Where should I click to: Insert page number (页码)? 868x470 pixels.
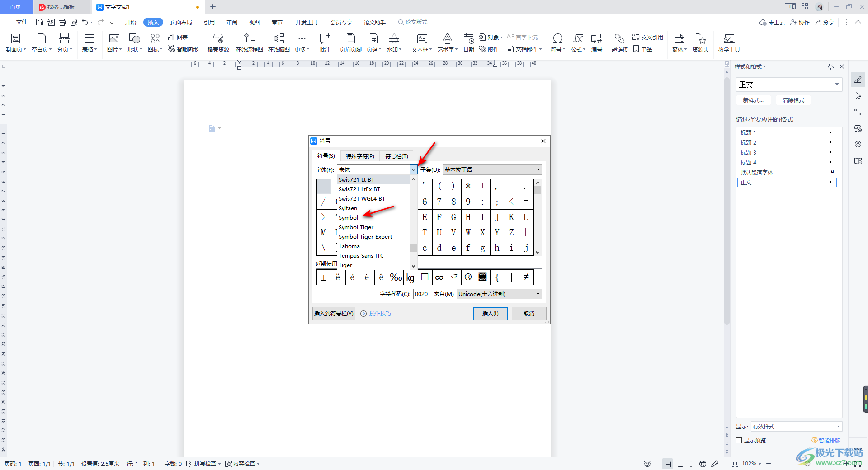click(x=374, y=43)
